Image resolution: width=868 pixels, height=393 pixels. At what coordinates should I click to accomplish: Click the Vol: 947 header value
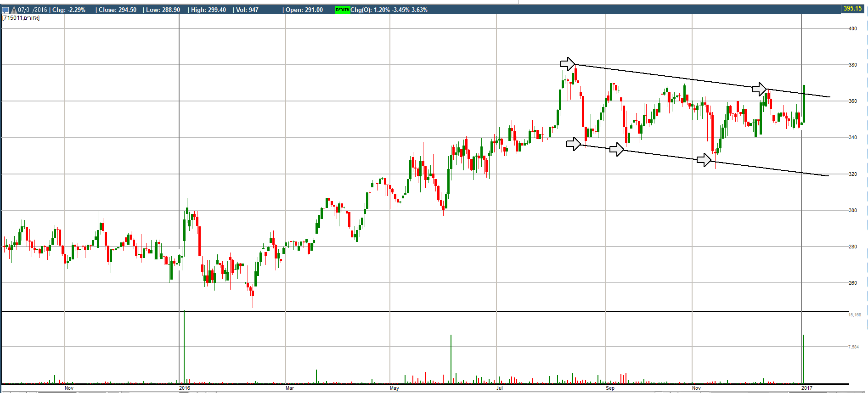pyautogui.click(x=248, y=10)
